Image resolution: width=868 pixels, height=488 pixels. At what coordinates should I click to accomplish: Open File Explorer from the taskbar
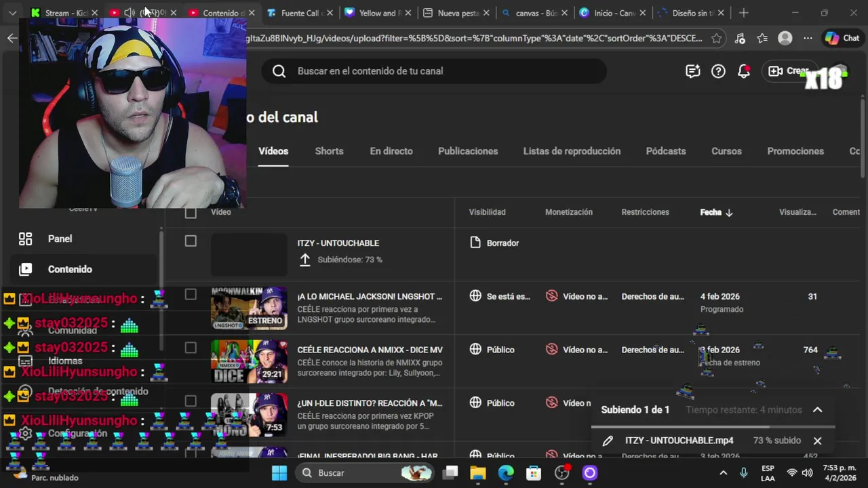click(478, 473)
